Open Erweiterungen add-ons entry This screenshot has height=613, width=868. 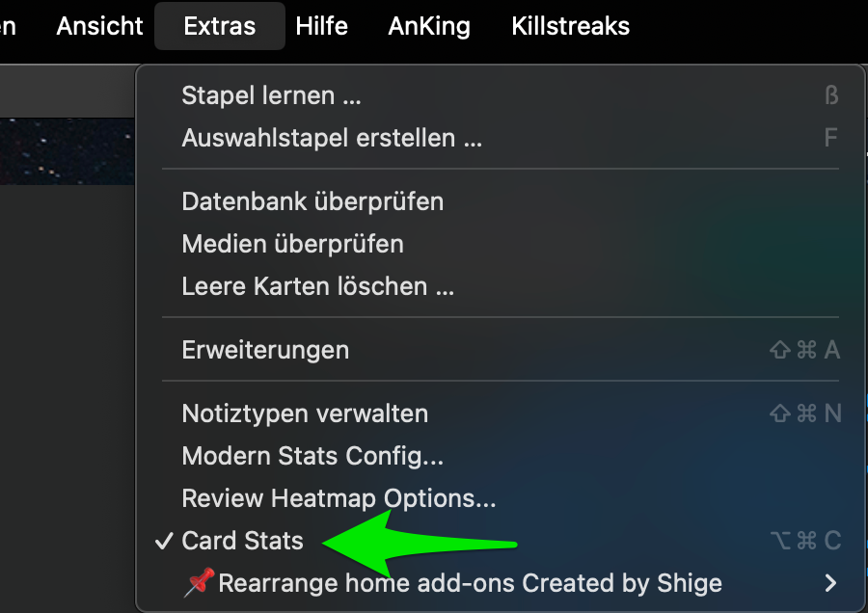pyautogui.click(x=265, y=350)
